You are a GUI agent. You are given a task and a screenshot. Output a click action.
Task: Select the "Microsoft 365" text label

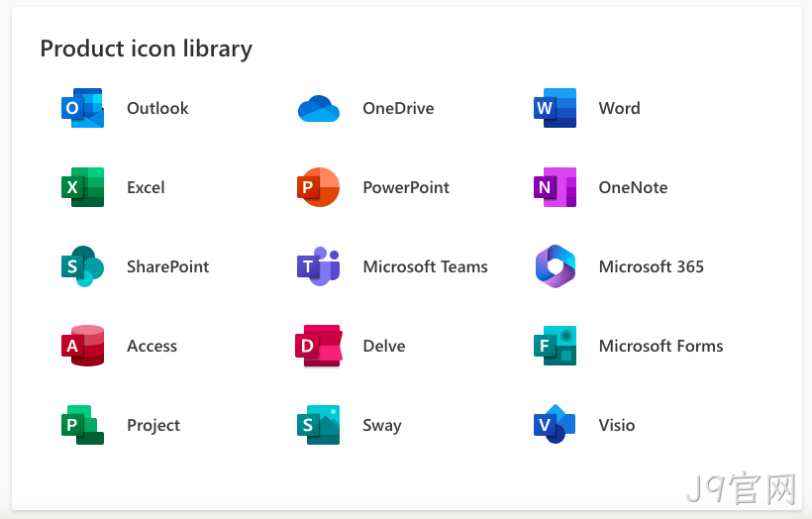point(651,266)
